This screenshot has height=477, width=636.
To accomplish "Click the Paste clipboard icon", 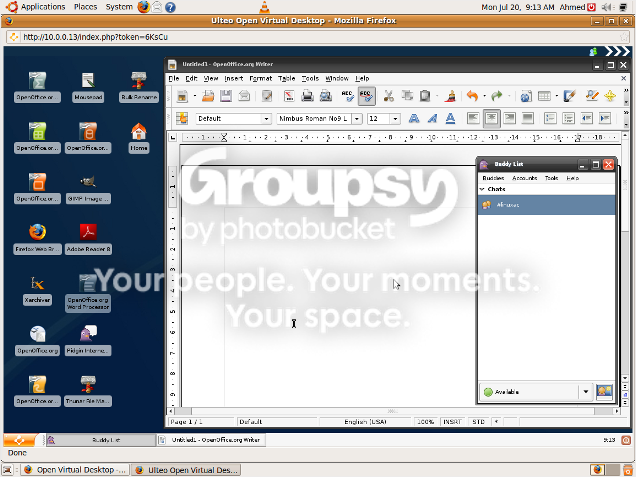I will (425, 96).
